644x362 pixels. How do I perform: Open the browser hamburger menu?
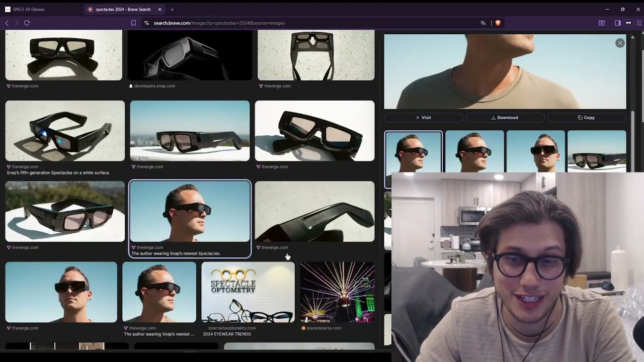coord(639,23)
